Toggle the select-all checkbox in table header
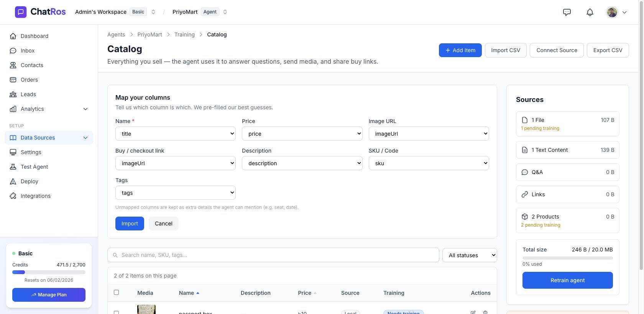Viewport: 644px width, 314px height. point(117,292)
